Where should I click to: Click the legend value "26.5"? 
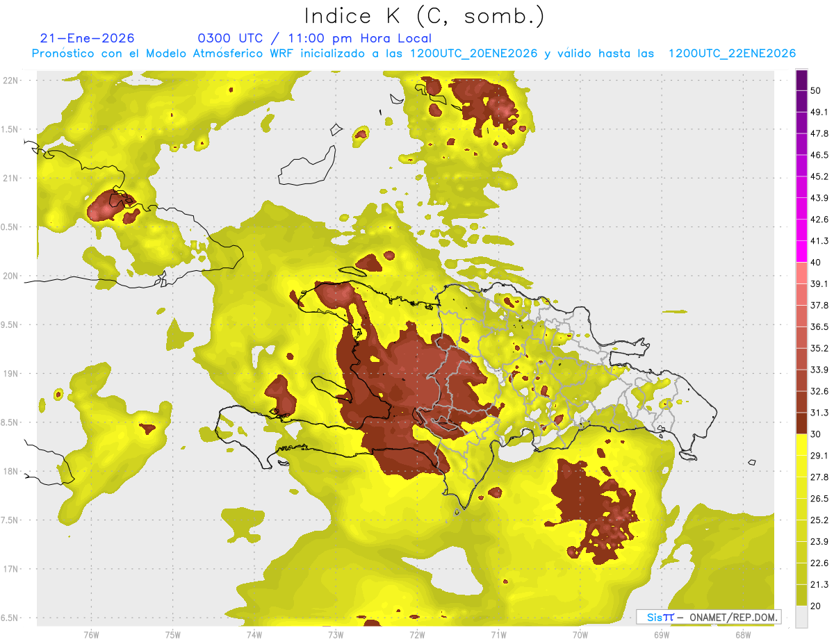[x=819, y=499]
